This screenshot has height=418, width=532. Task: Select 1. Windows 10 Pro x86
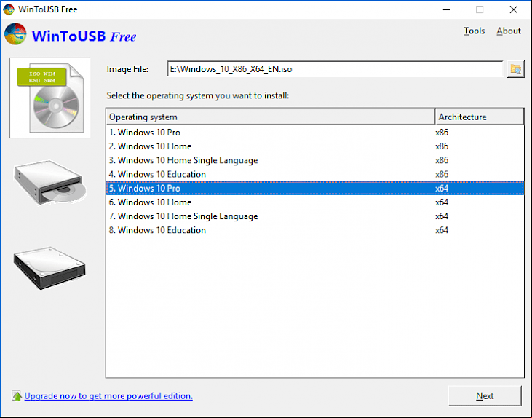point(314,133)
